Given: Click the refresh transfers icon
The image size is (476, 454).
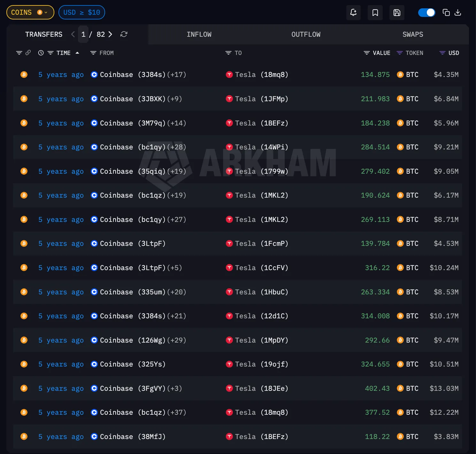Looking at the screenshot, I should click(124, 34).
